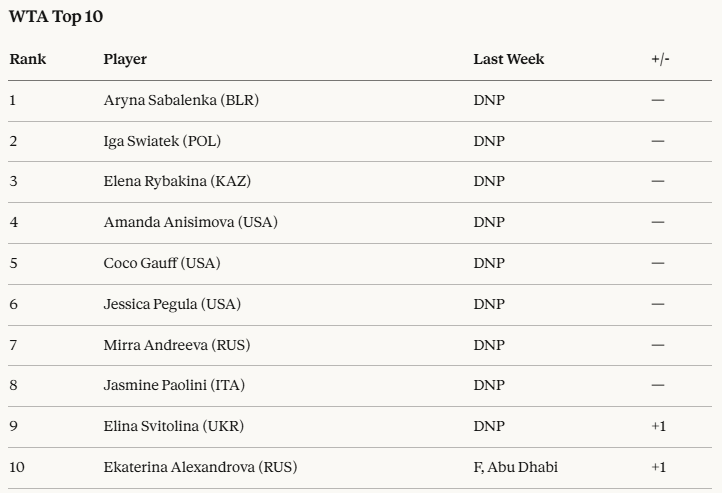Choose Coco Gauff (USA) row name
The width and height of the screenshot is (722, 493).
[x=162, y=263]
